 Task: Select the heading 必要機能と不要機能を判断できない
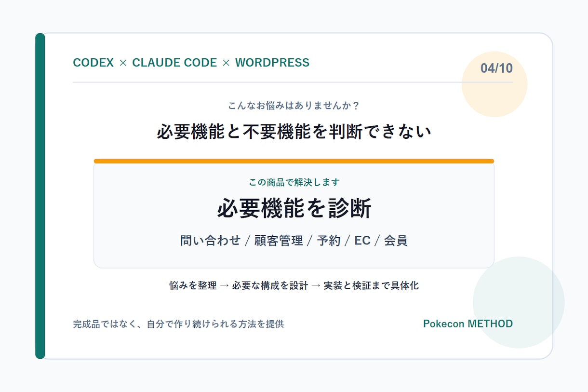click(x=294, y=132)
